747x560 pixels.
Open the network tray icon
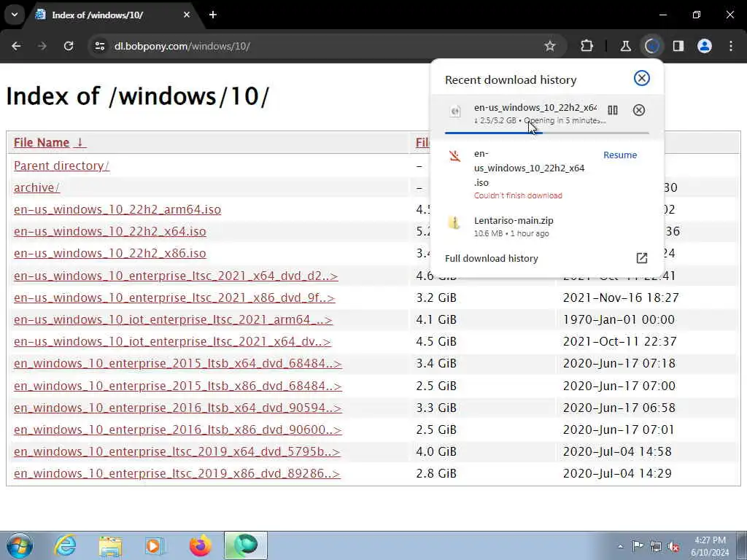pos(656,546)
